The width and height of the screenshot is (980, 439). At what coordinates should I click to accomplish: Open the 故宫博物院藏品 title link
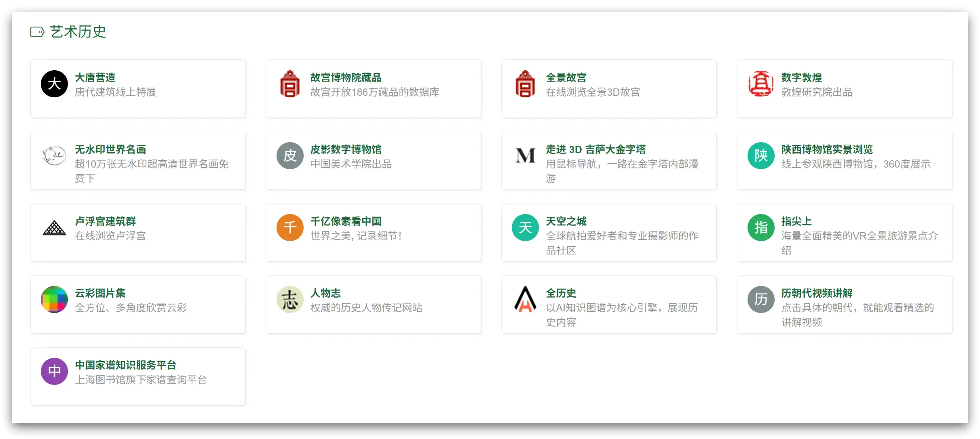tap(346, 78)
